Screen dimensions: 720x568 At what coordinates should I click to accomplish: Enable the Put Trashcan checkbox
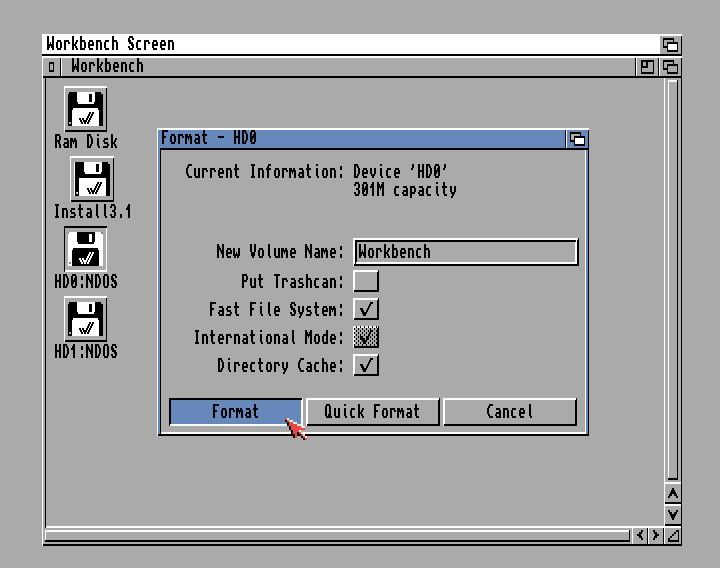366,281
